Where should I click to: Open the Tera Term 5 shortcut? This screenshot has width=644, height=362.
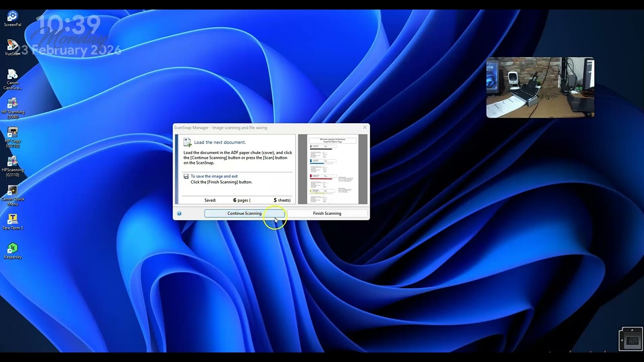pos(13,222)
